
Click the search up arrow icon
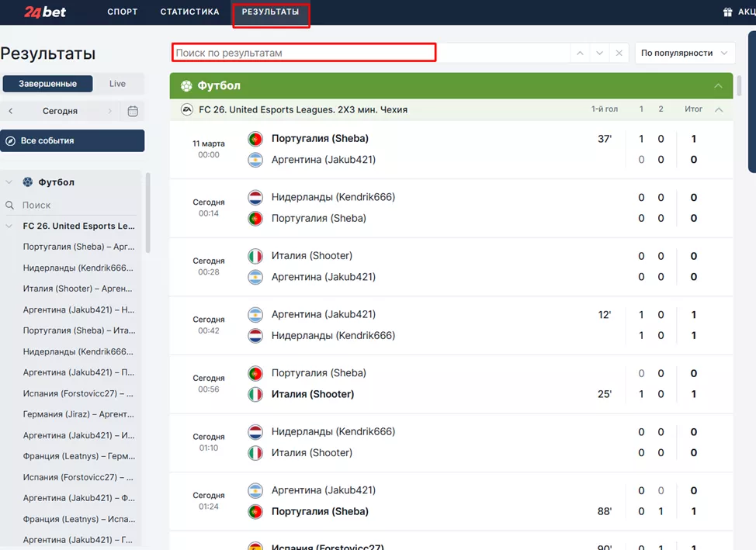579,53
